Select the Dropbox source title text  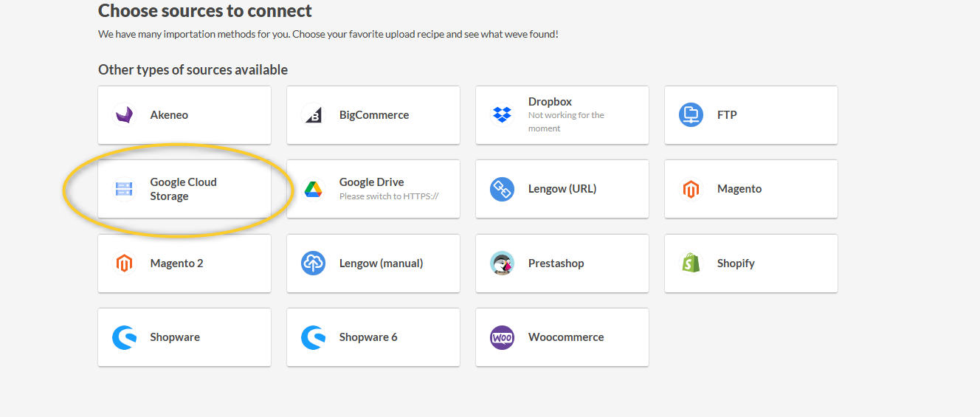click(x=550, y=102)
